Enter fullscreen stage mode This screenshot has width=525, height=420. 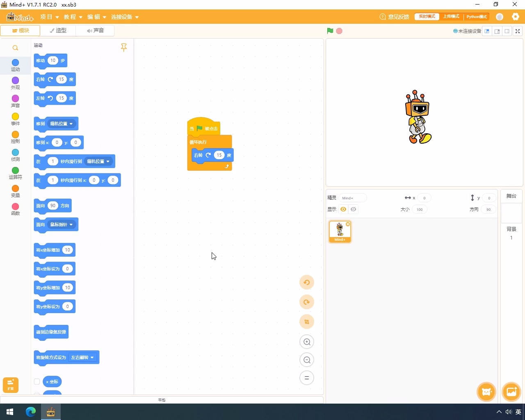click(518, 31)
